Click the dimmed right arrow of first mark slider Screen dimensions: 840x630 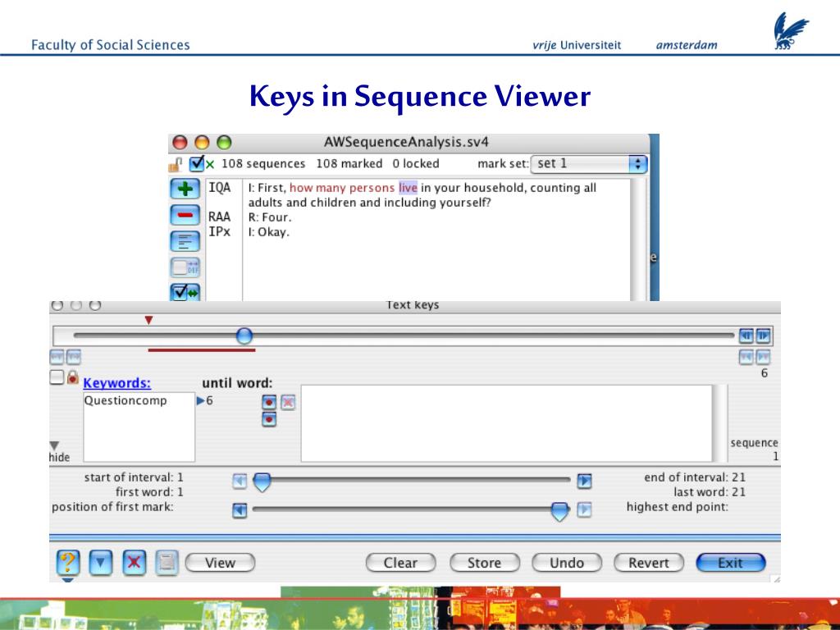click(x=584, y=509)
